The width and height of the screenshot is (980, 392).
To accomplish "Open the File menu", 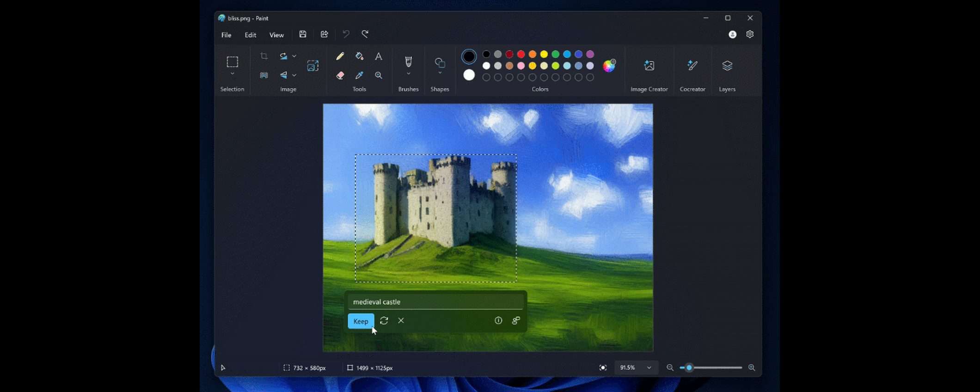I will (226, 35).
